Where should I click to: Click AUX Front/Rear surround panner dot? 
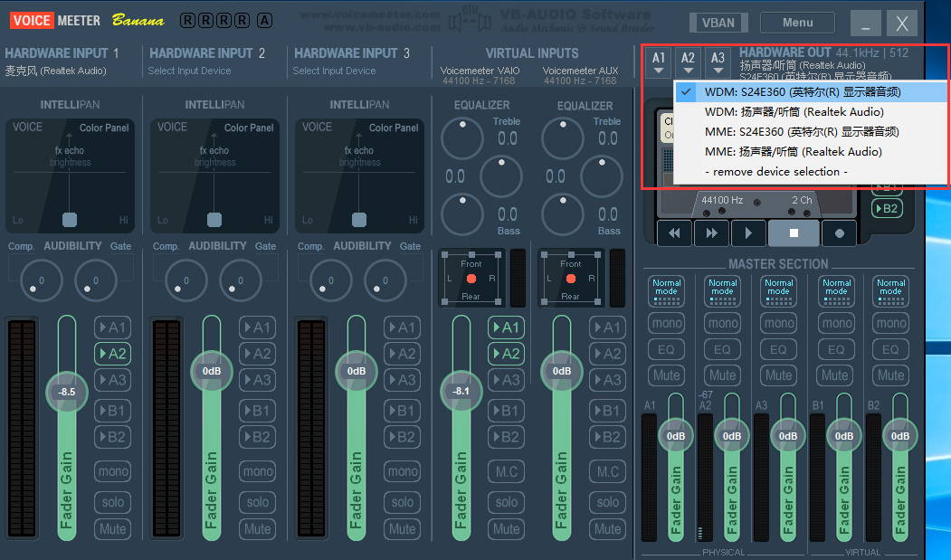[x=571, y=279]
